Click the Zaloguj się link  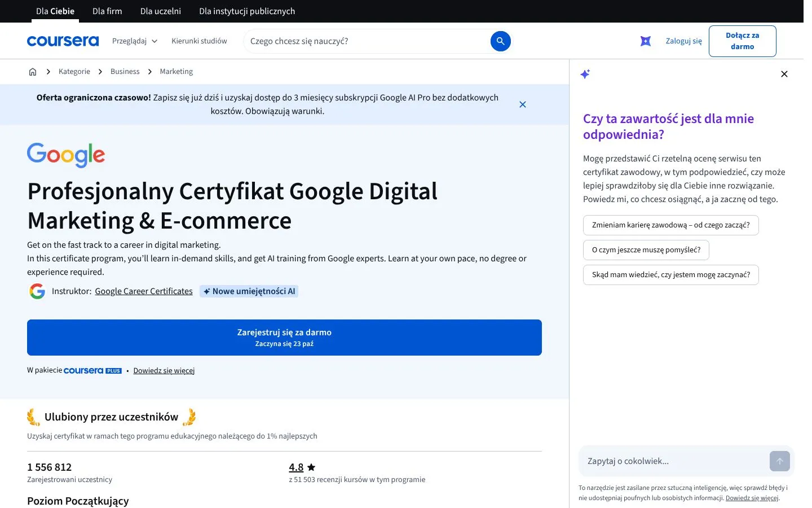point(684,41)
